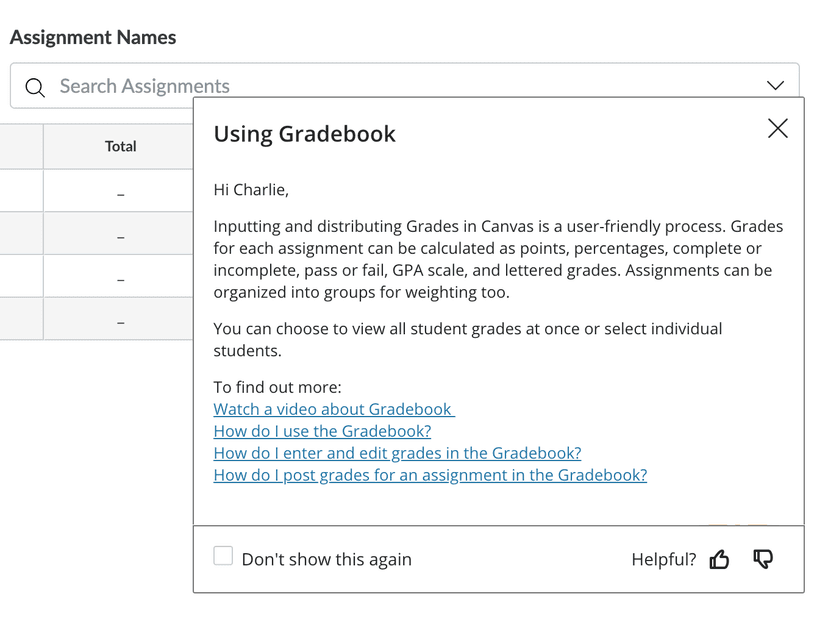
Task: Open the Watch a video about Gradebook link
Action: click(334, 409)
